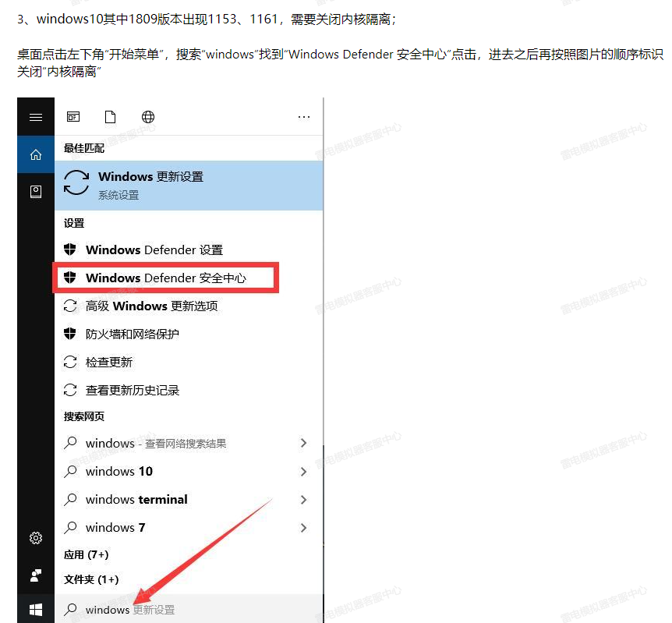Image resolution: width=672 pixels, height=623 pixels.
Task: Click search icon beside windows 10
Action: pos(70,471)
